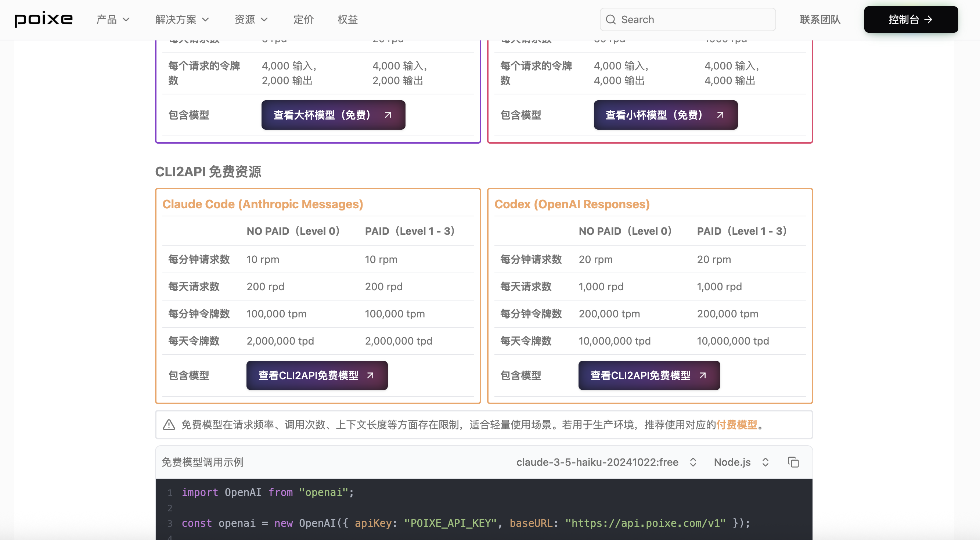
Task: Click the warning triangle icon in notice
Action: coord(169,425)
